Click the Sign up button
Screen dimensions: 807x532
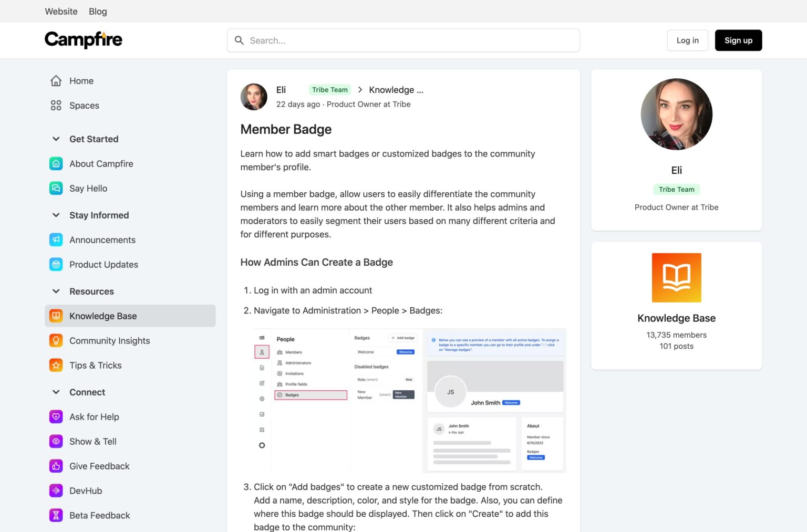(738, 40)
